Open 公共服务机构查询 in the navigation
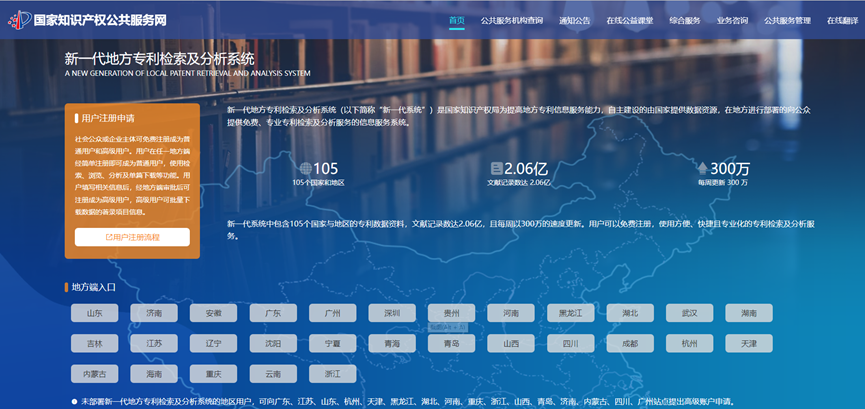Screen dimensions: 865x409 tap(512, 21)
